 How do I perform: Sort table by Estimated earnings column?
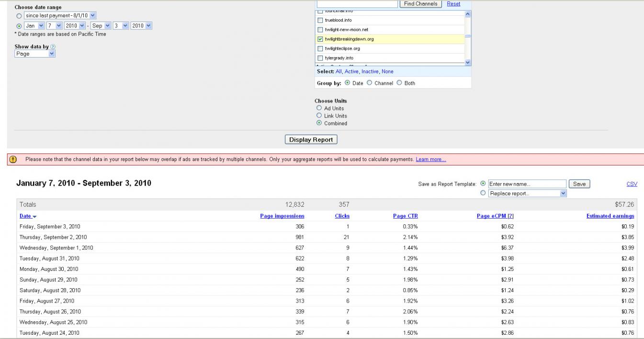pyautogui.click(x=610, y=216)
